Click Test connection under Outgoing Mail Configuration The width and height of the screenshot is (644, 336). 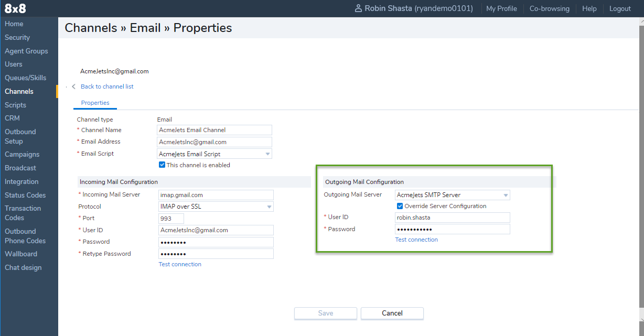point(416,240)
